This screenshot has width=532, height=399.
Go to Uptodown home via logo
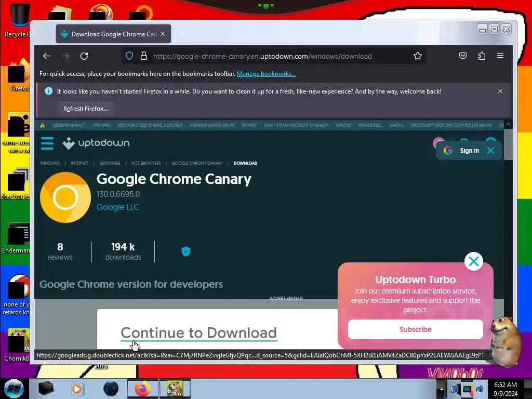pyautogui.click(x=96, y=143)
